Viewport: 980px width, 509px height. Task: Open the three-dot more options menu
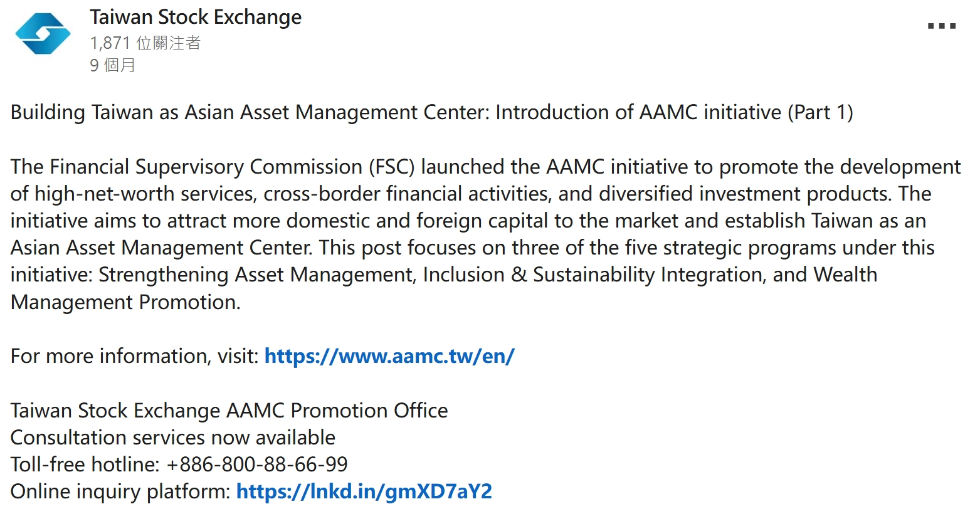coord(942,26)
